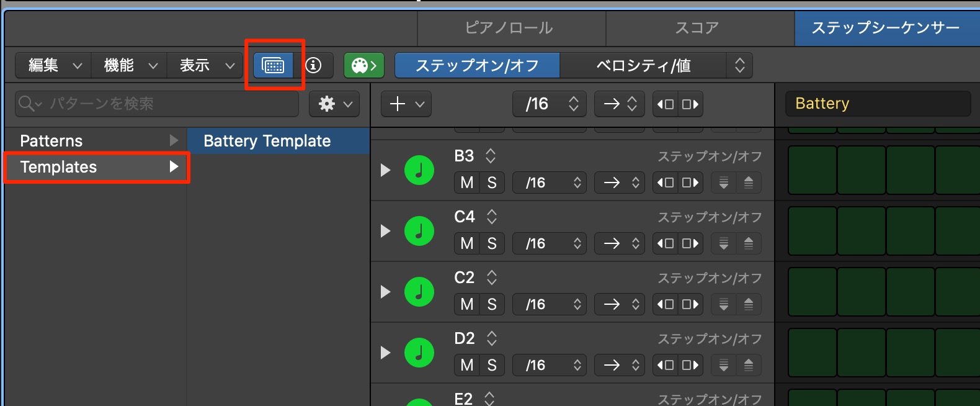Click the Battery pattern name field
The height and width of the screenshot is (406, 980).
pos(878,104)
